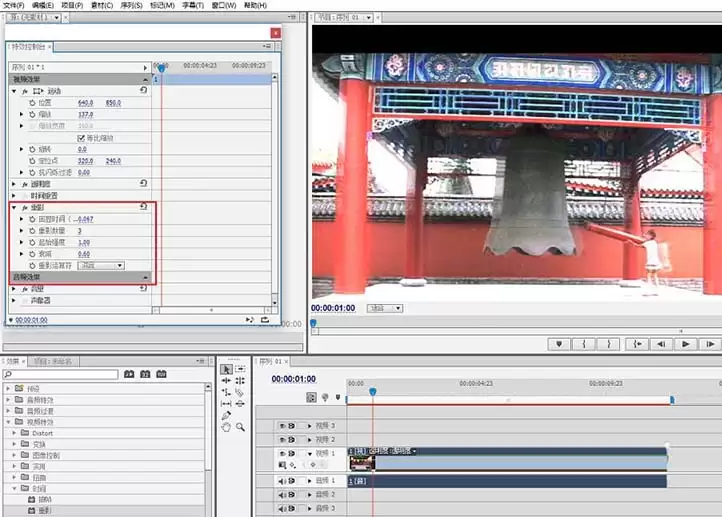Screen dimensions: 722x517
Task: Select the Track Select tool
Action: coord(240,369)
